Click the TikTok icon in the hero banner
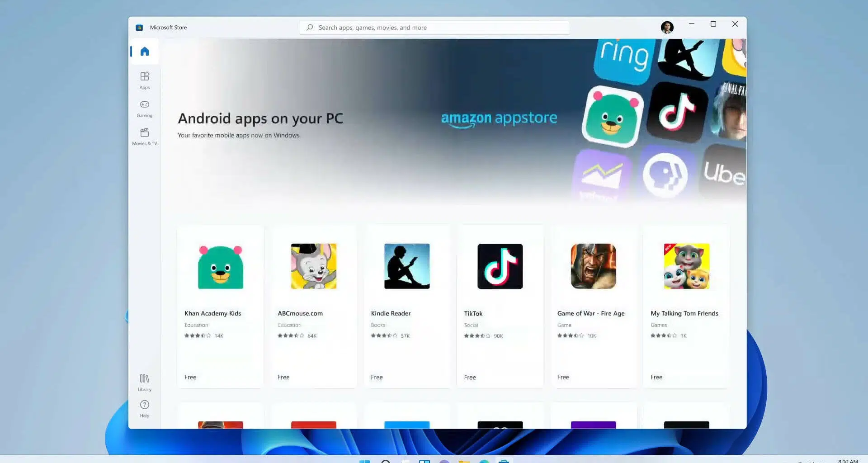Viewport: 868px width, 463px height. click(677, 112)
